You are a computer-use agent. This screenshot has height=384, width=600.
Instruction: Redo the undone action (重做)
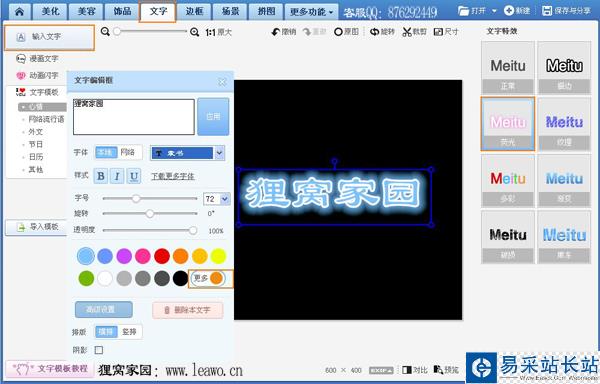coord(314,32)
